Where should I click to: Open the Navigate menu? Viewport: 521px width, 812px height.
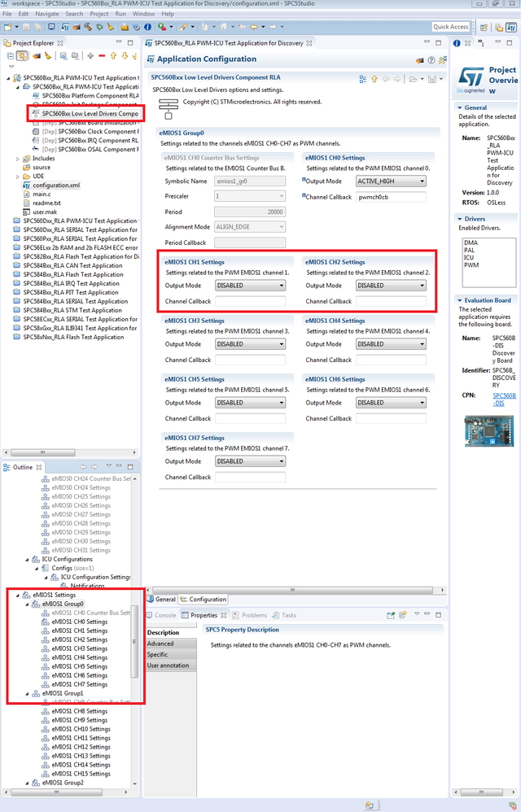(47, 14)
